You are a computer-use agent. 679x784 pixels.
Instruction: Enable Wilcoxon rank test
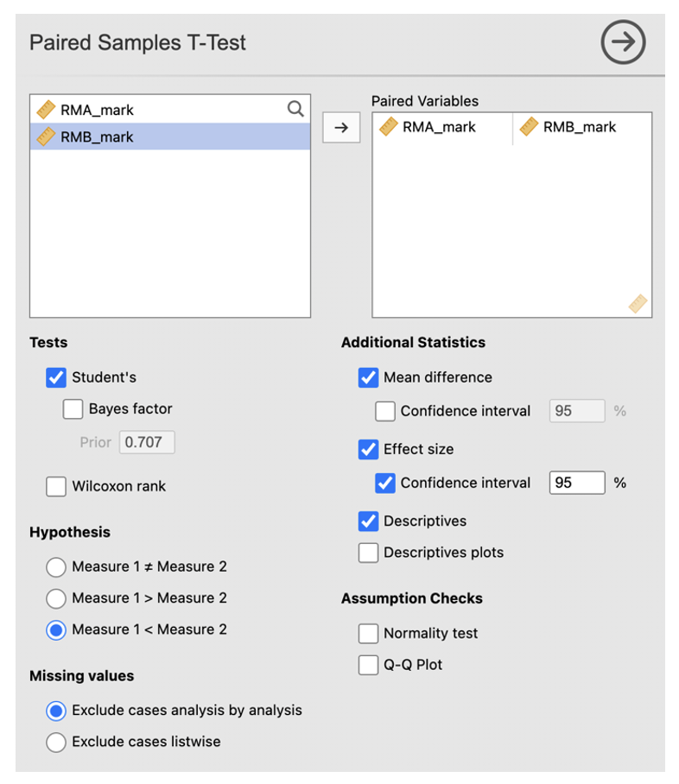pyautogui.click(x=56, y=486)
